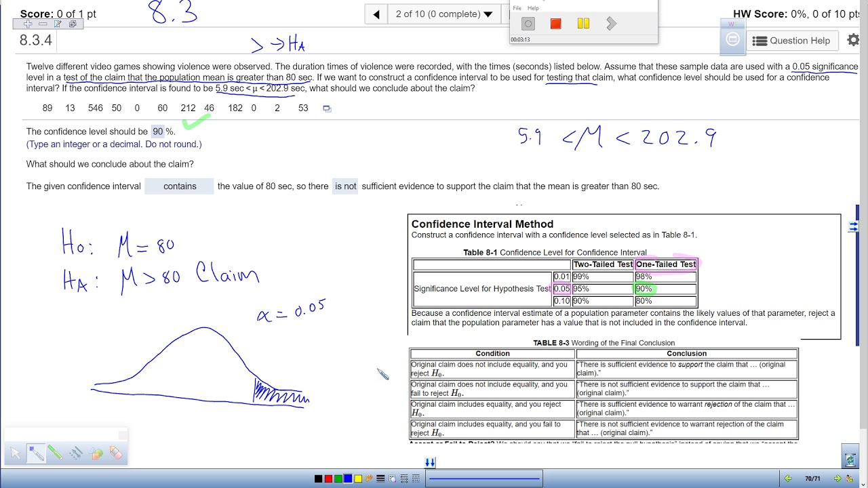Click the recorder stop square button

coord(555,24)
